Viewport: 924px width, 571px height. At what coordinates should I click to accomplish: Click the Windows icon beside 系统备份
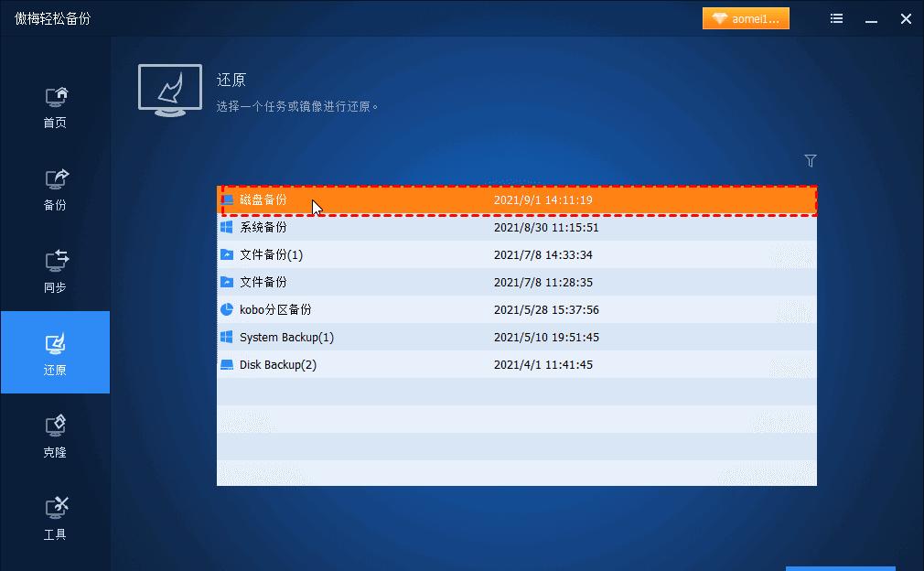click(227, 227)
